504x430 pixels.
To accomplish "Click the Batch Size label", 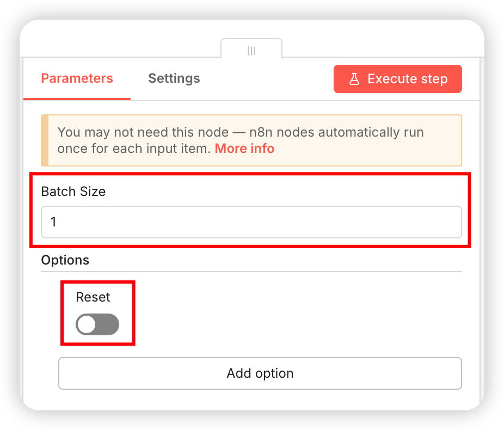I will pyautogui.click(x=73, y=192).
